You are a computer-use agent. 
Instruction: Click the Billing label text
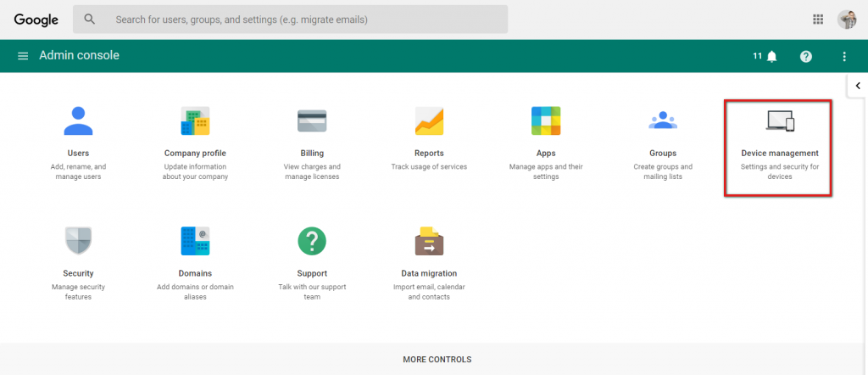pos(312,154)
